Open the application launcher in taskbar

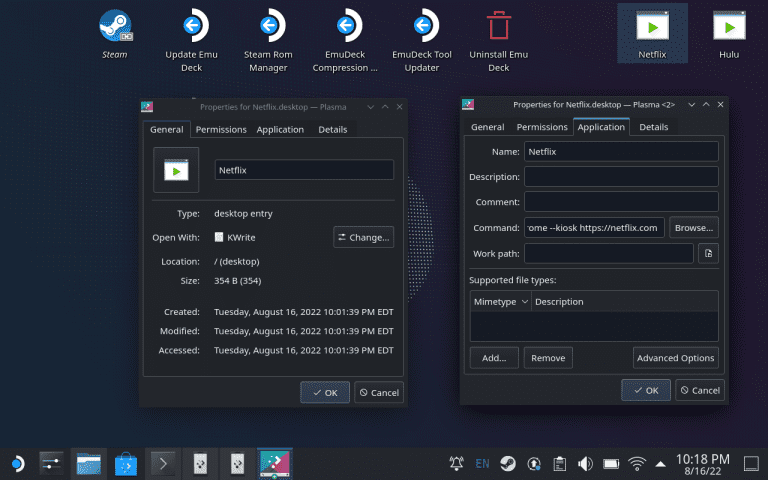[17, 463]
